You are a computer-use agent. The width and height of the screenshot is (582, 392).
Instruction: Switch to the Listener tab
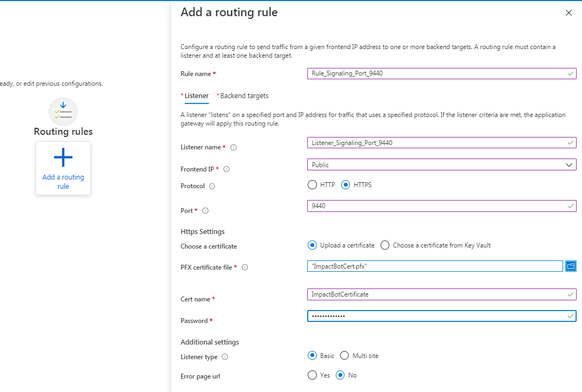point(197,96)
